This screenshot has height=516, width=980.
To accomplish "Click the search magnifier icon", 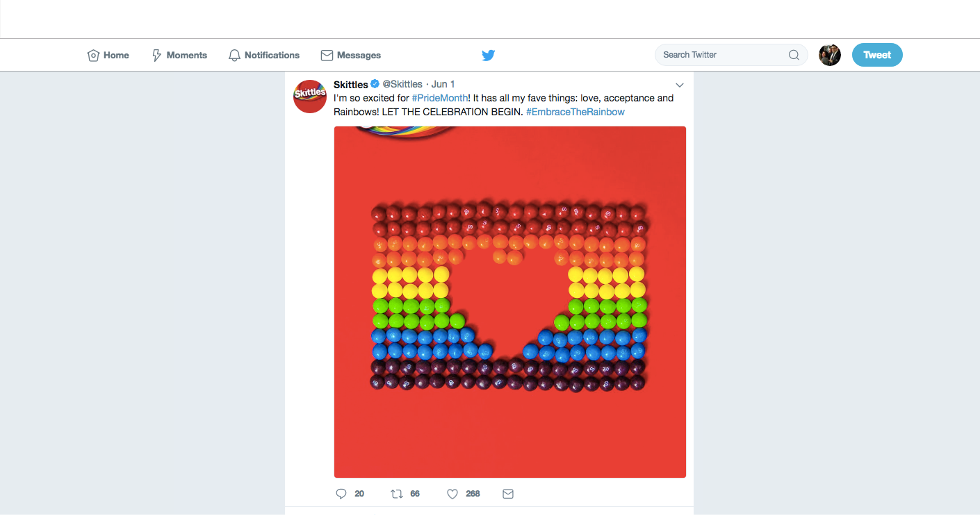I will (794, 55).
